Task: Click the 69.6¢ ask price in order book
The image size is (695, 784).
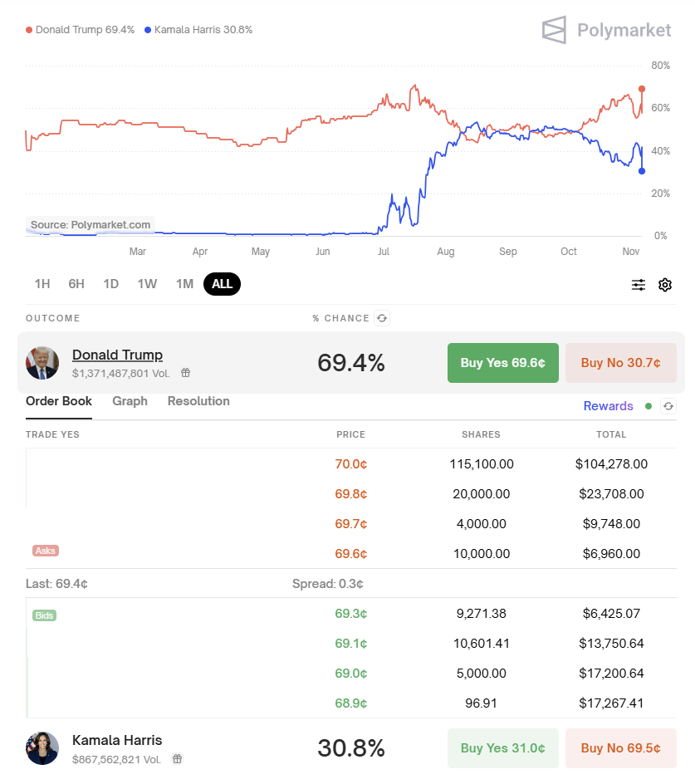Action: (x=351, y=554)
